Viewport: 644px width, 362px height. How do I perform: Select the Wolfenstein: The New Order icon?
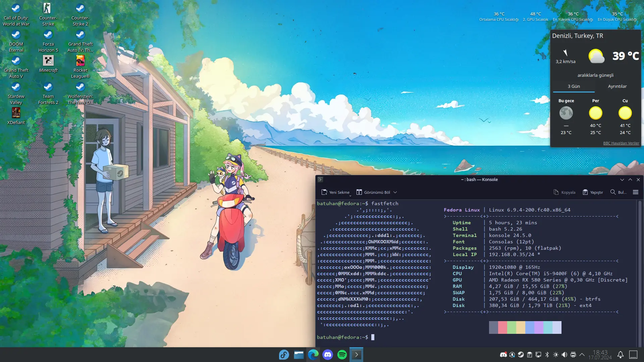(80, 93)
